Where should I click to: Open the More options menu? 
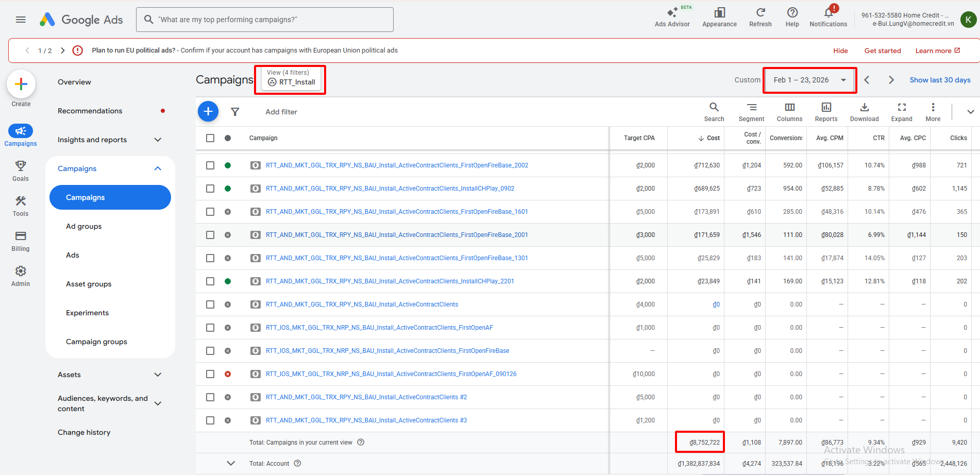point(933,111)
